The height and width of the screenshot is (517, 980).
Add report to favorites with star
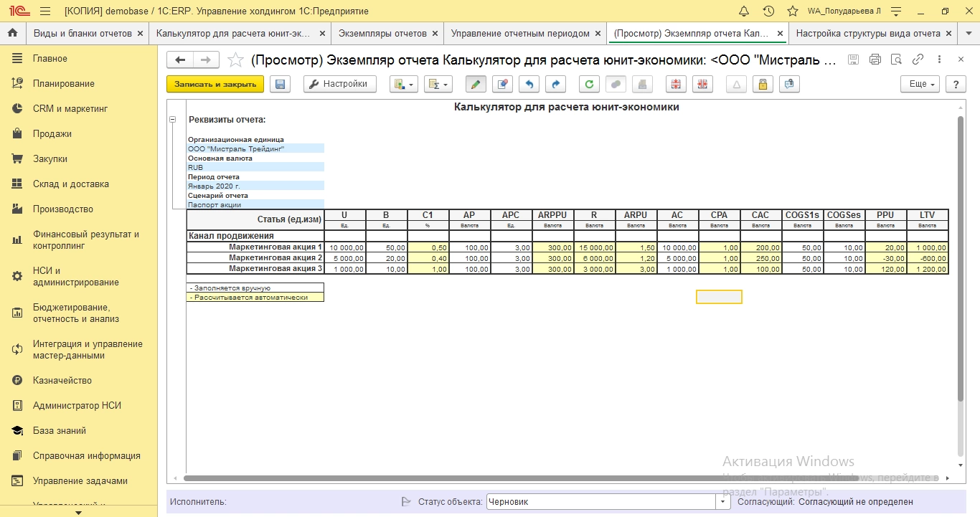click(x=235, y=60)
